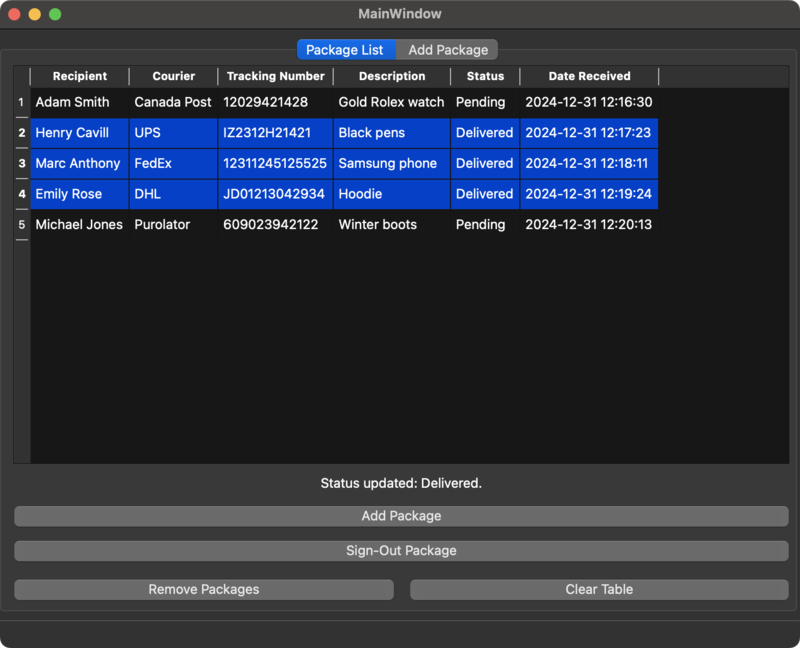Image resolution: width=800 pixels, height=648 pixels.
Task: Click the Add Package button
Action: point(401,516)
